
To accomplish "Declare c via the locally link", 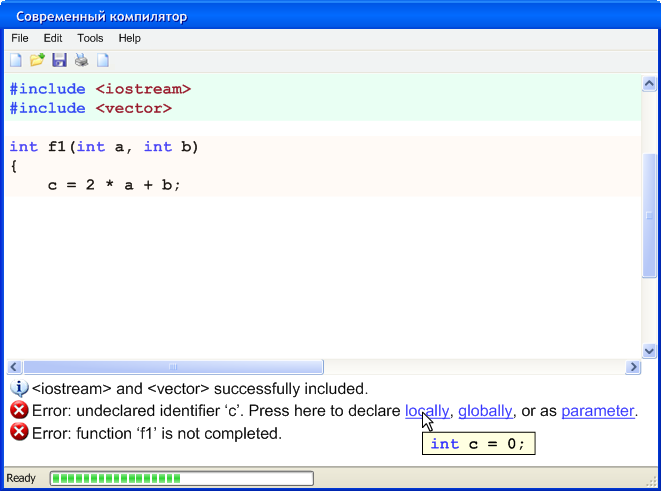I will 427,411.
